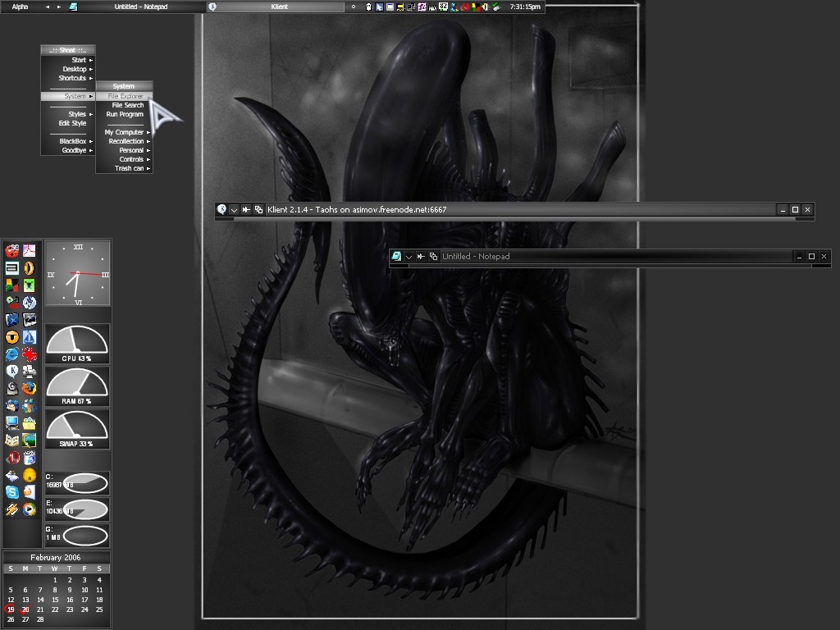
Task: Launch Adobe Acrobat from the icon dock
Action: 29,250
